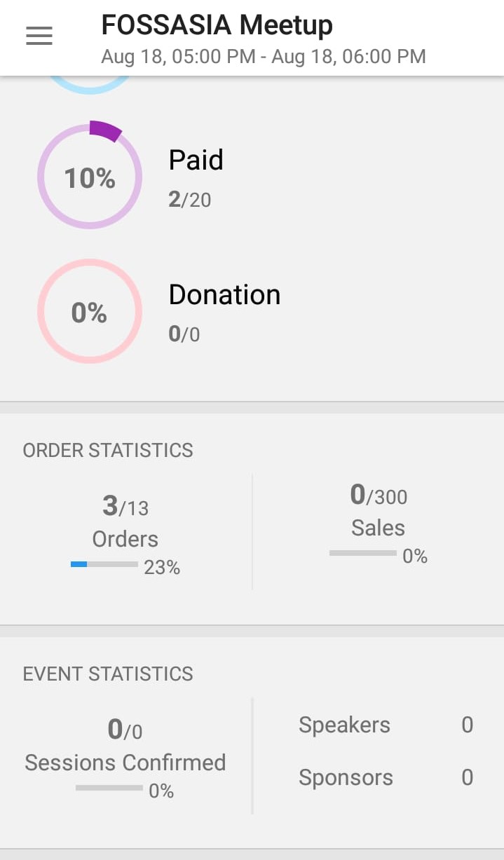Click the FOSSASIA Meetup title

(217, 25)
